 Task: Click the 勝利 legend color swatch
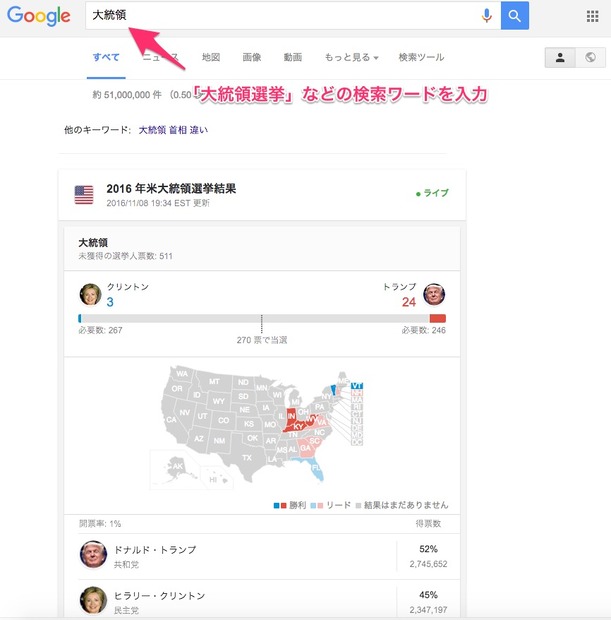280,505
